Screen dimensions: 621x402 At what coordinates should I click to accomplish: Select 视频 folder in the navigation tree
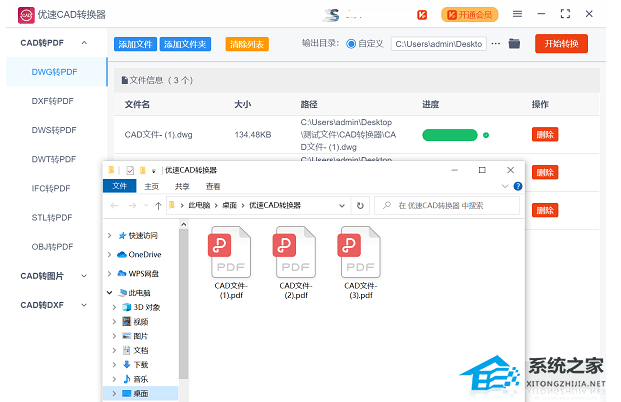135,322
